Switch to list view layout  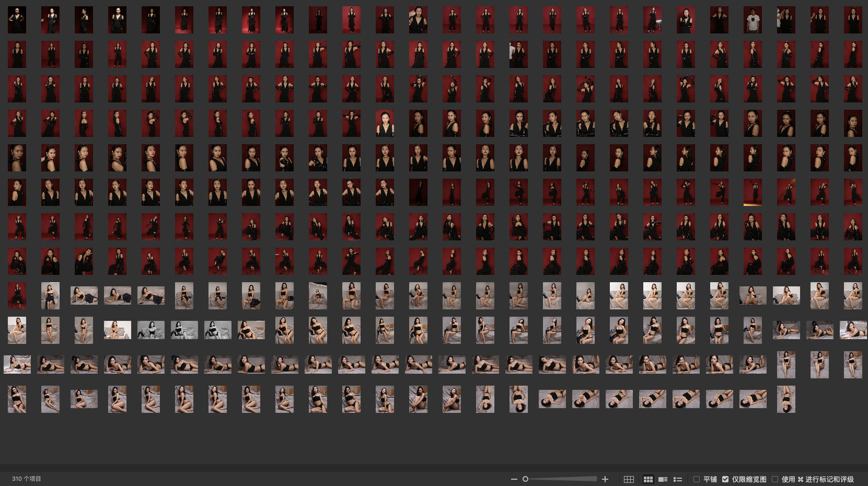pyautogui.click(x=678, y=479)
